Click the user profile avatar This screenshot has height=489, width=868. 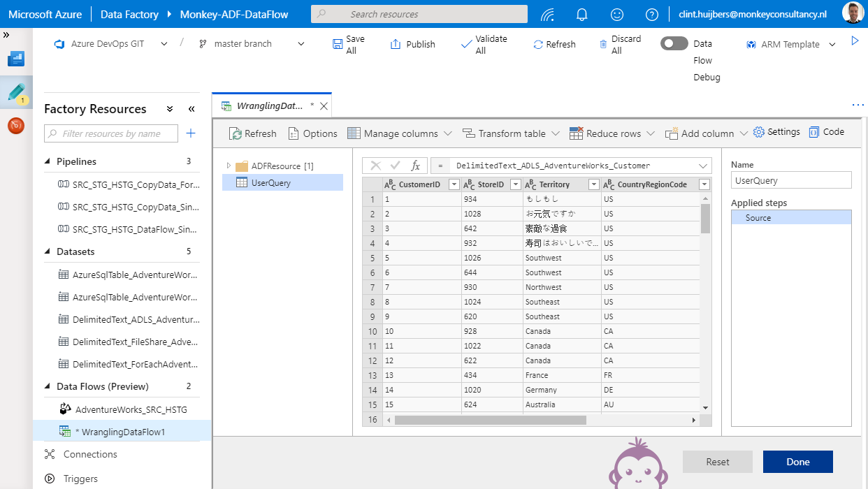tap(853, 14)
